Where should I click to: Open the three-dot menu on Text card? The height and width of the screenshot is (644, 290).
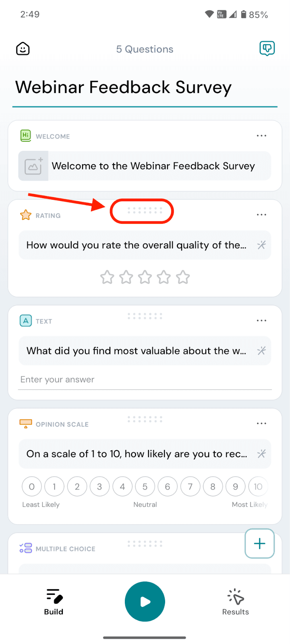(261, 320)
